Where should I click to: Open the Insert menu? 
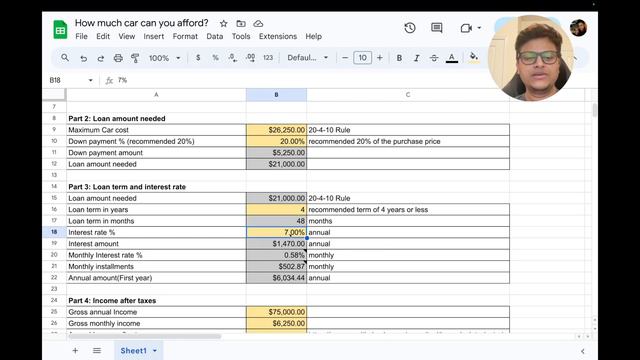point(153,36)
